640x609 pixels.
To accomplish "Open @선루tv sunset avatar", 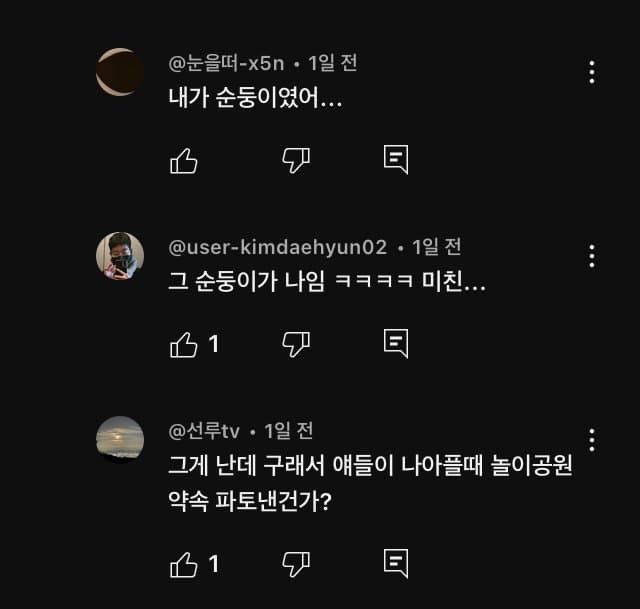I will point(120,440).
